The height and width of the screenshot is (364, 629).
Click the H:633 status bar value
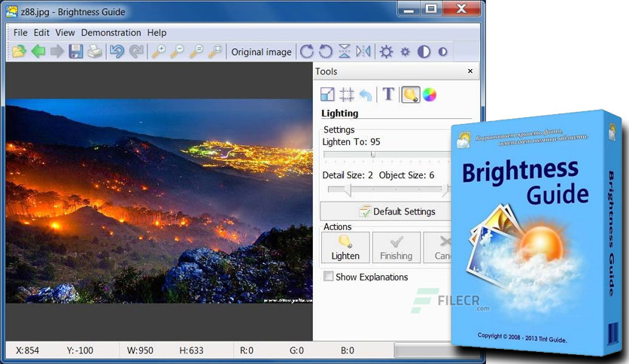191,350
